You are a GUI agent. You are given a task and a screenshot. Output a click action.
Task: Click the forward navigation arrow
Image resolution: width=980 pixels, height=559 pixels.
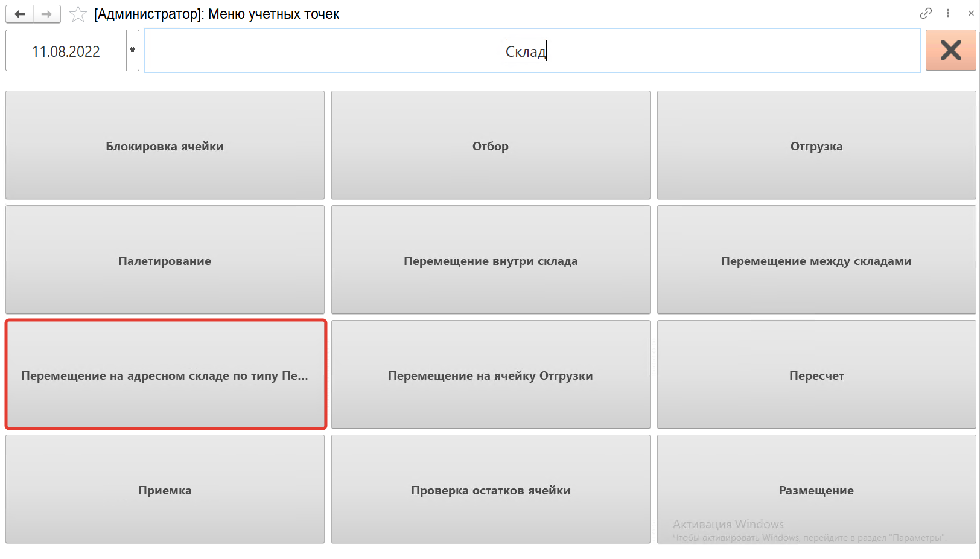coord(46,14)
